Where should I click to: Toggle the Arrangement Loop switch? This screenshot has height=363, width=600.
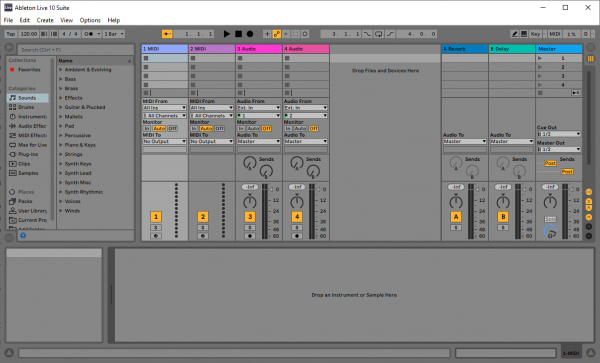[378, 34]
